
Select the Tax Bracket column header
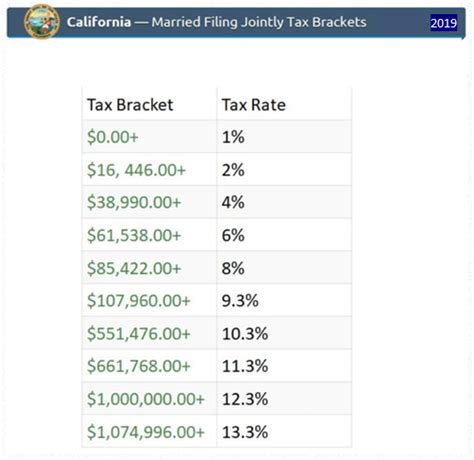[x=130, y=105]
